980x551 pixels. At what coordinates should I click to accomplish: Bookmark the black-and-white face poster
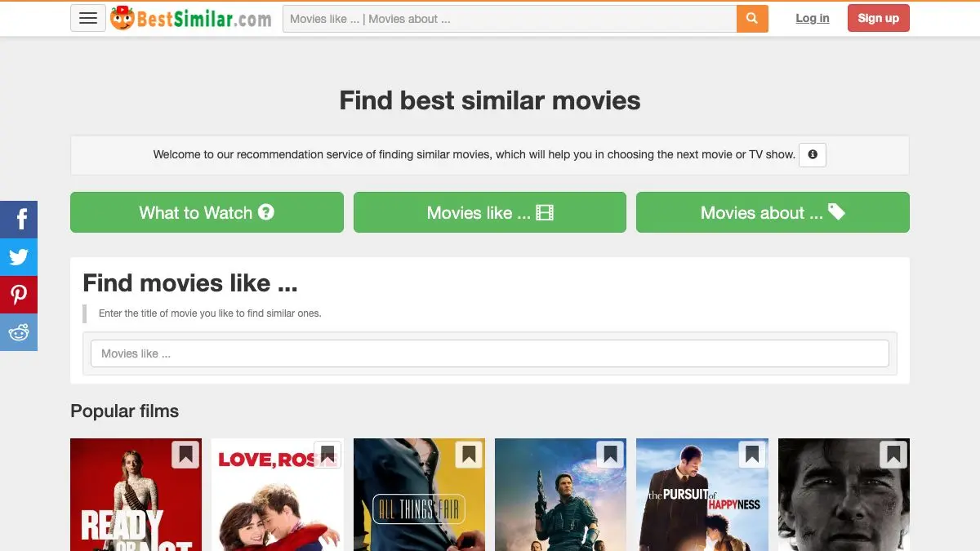click(x=893, y=455)
